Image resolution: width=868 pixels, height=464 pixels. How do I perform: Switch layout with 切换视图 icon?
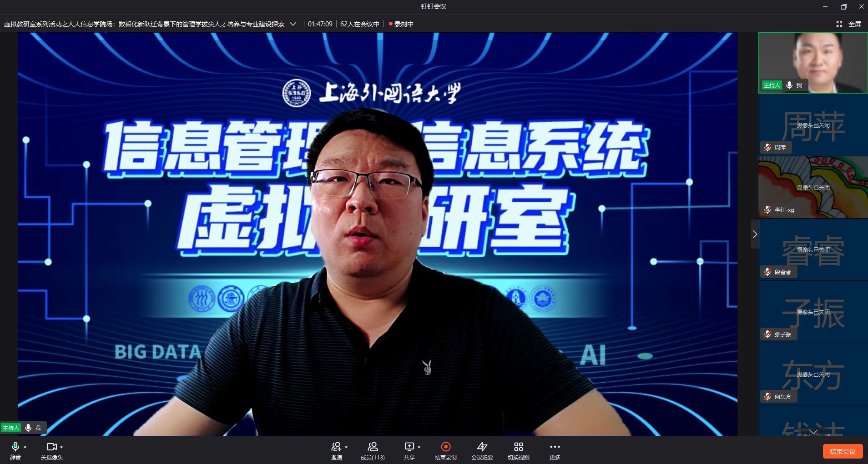(x=518, y=447)
